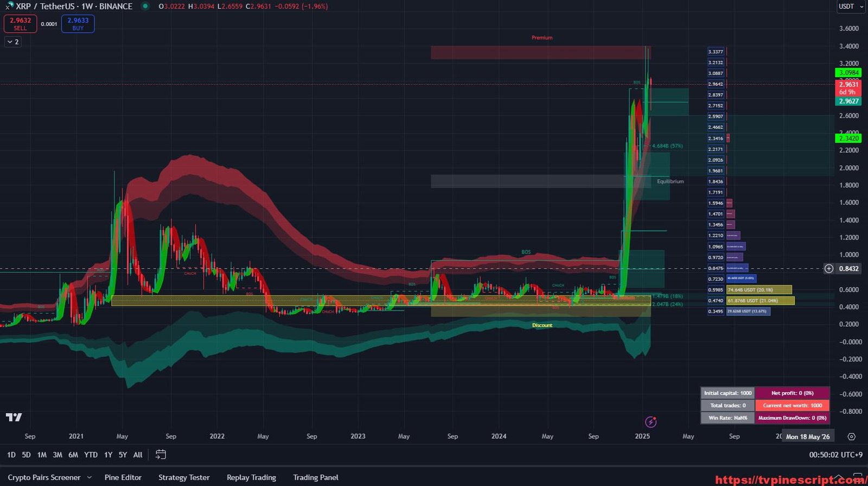Click the XRP symbol logo icon
The height and width of the screenshot is (486, 868).
(x=9, y=6)
